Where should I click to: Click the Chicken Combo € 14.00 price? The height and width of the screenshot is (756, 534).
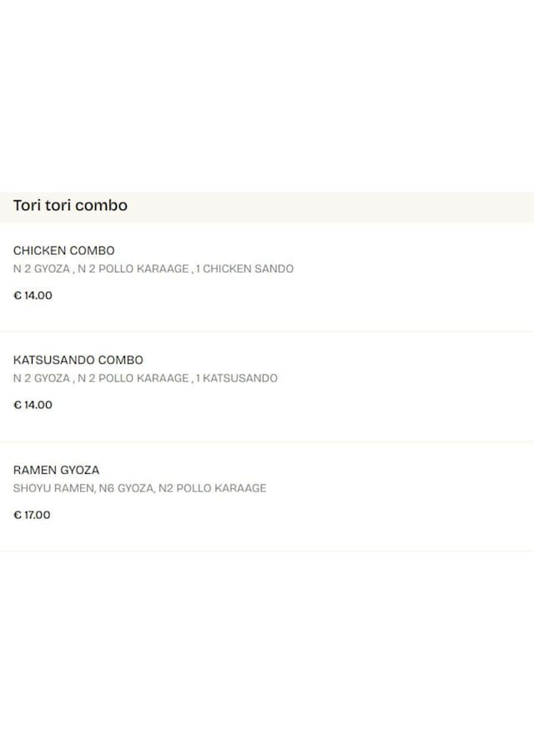pyautogui.click(x=33, y=295)
